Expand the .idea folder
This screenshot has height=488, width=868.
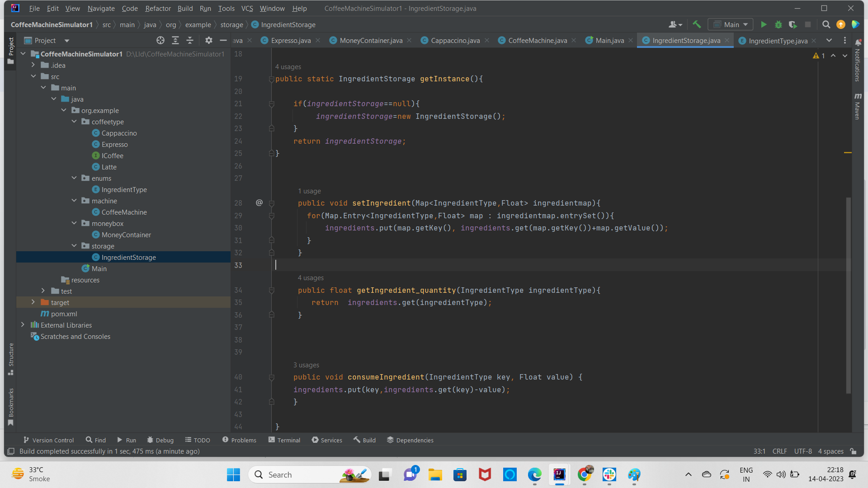point(33,65)
